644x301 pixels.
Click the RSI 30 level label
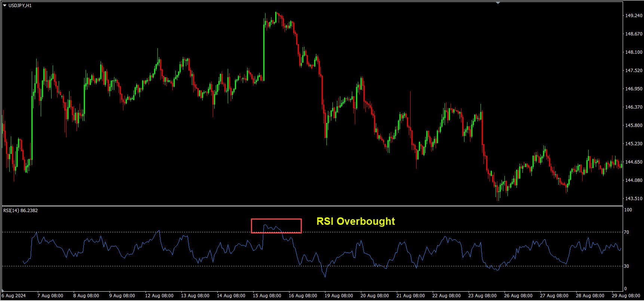point(626,266)
